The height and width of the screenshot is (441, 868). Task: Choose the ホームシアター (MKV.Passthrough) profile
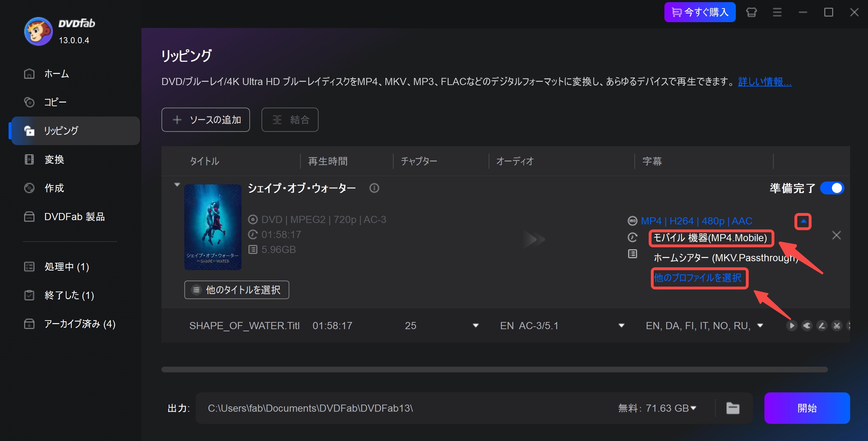point(725,258)
